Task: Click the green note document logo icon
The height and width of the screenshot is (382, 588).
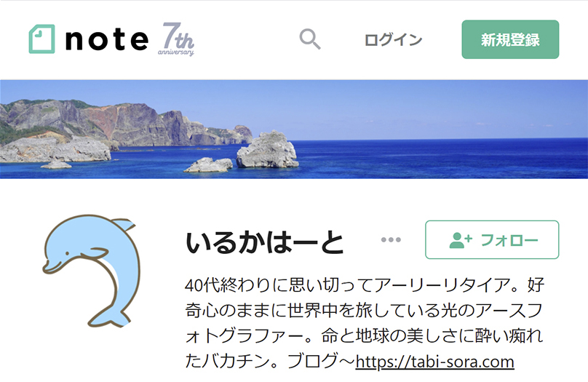Action: tap(41, 39)
